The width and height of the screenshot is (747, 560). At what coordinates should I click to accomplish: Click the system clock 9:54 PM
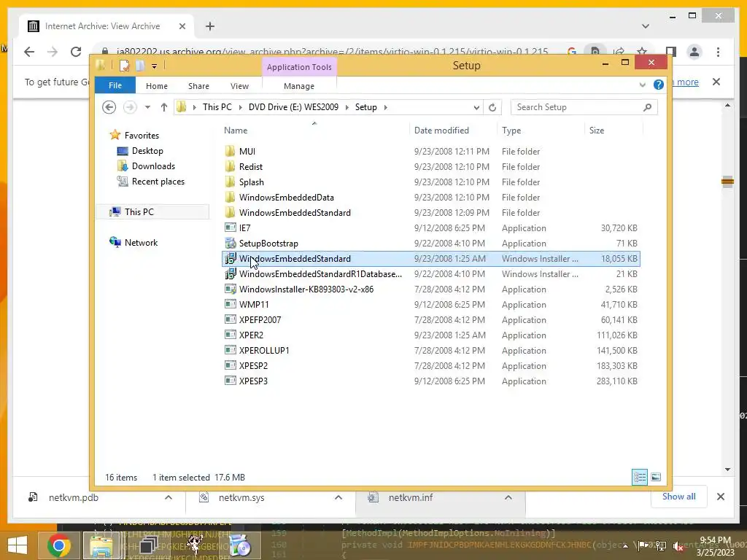click(x=715, y=540)
